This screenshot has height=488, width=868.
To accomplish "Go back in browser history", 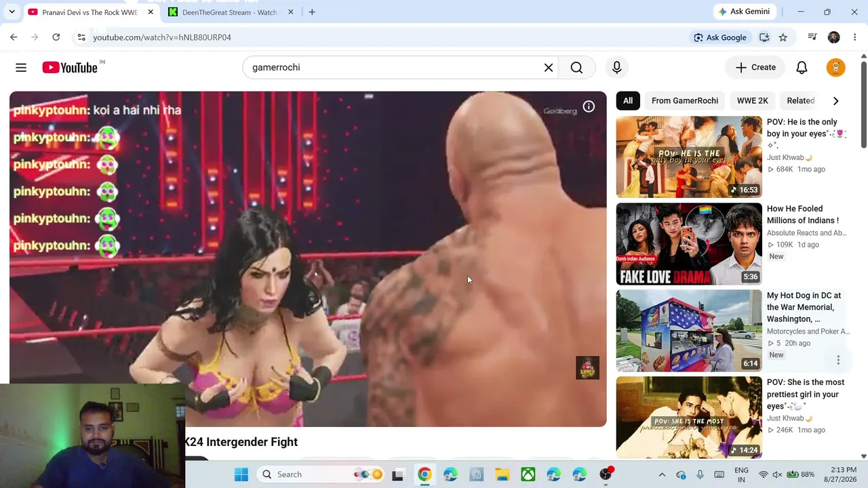I will pos(14,37).
